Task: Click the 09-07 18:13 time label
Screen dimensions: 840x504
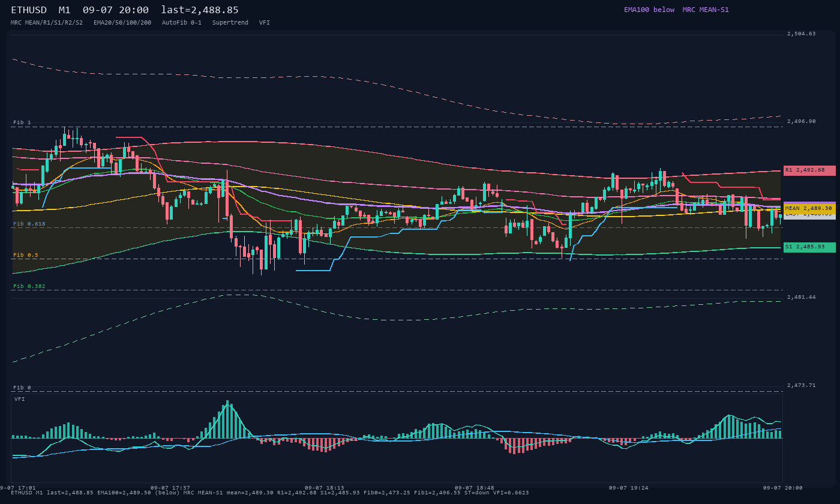Action: click(x=324, y=488)
